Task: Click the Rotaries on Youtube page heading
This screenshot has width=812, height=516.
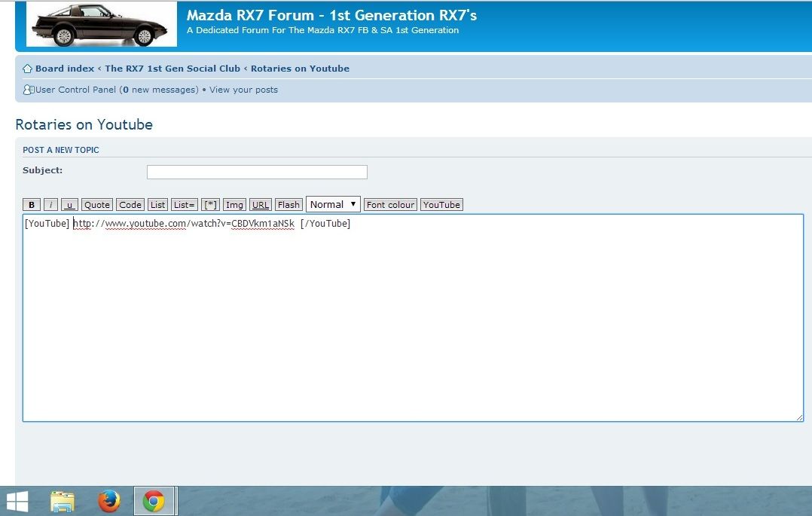Action: coord(84,124)
